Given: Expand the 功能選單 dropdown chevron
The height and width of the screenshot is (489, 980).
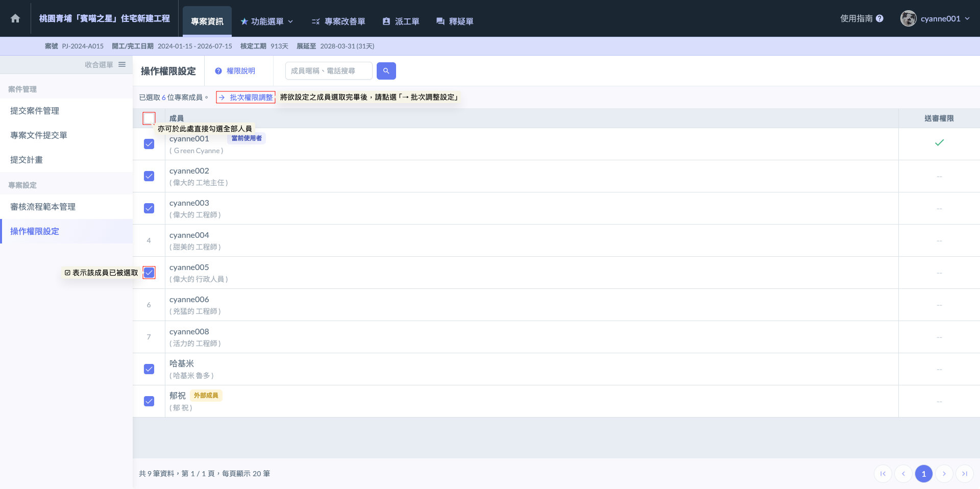Looking at the screenshot, I should coord(290,21).
